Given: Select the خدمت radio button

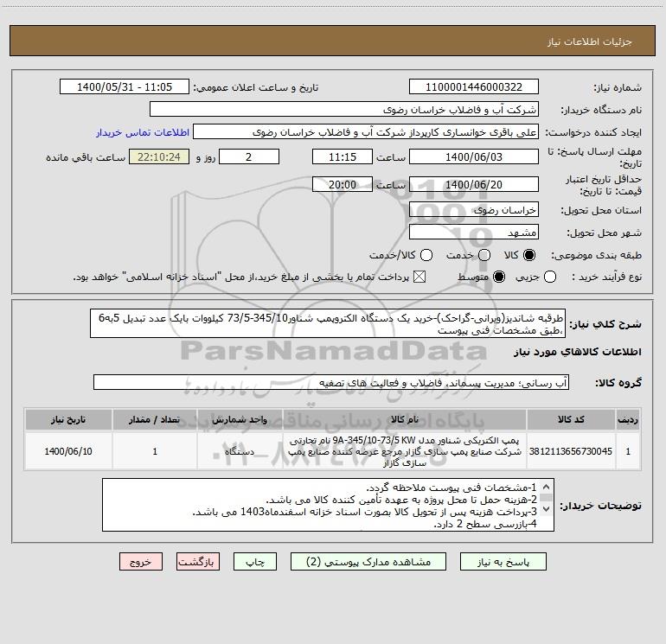Looking at the screenshot, I should point(484,255).
